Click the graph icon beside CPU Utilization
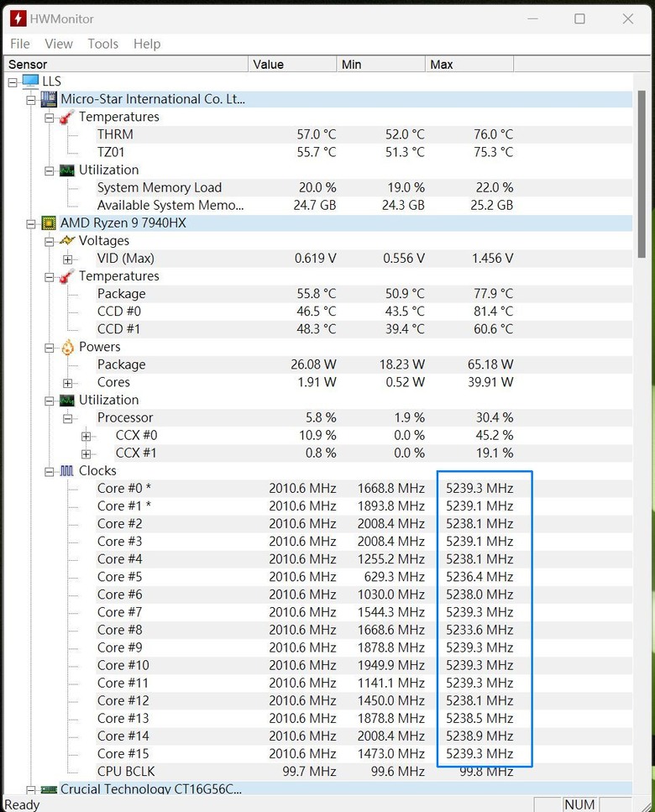 coord(67,401)
